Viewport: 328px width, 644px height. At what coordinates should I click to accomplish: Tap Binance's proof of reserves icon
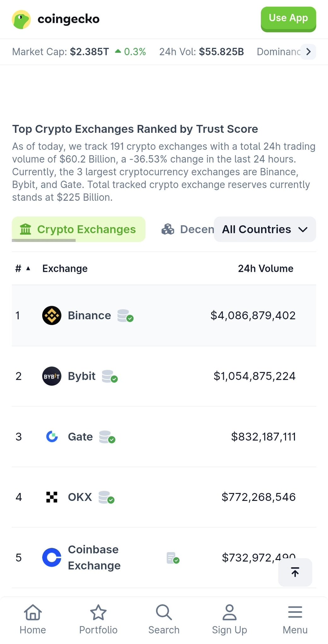[x=125, y=316]
